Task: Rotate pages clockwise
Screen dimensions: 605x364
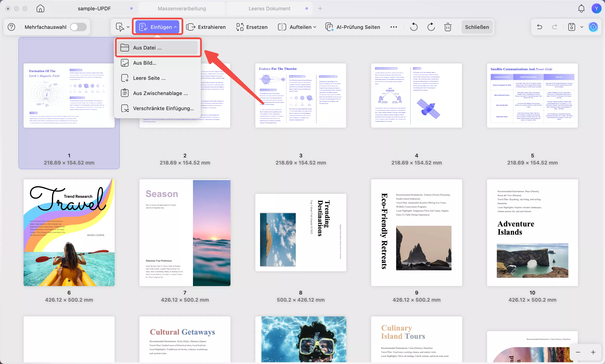Action: pyautogui.click(x=431, y=27)
